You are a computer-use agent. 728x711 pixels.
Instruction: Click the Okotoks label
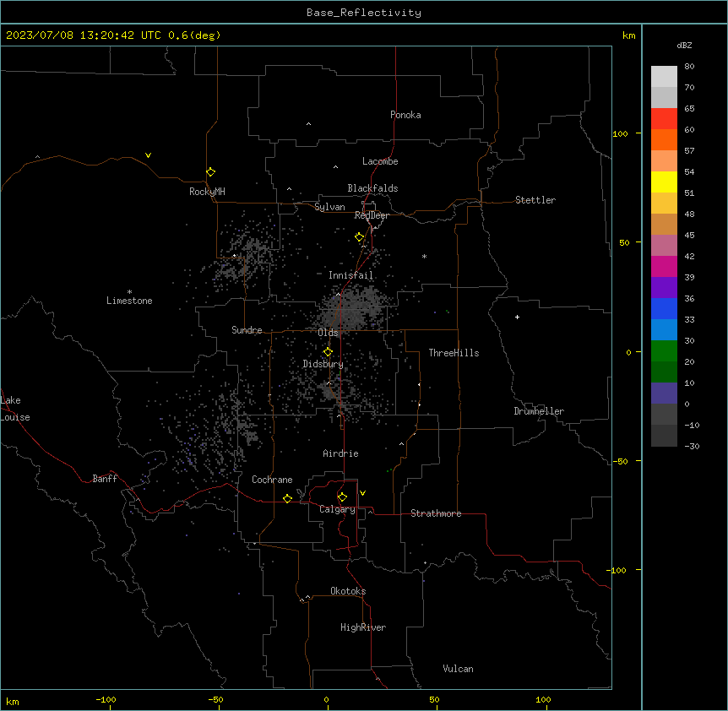pyautogui.click(x=348, y=591)
